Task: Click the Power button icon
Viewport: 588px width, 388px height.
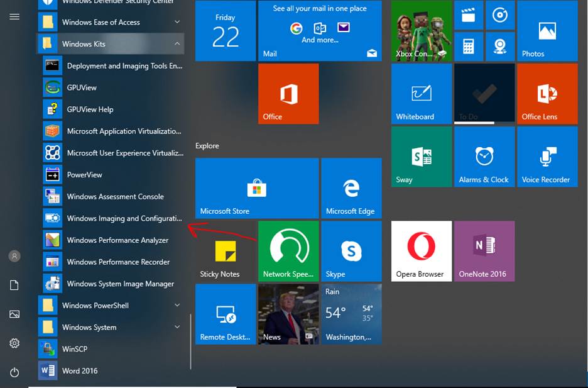Action: click(14, 372)
